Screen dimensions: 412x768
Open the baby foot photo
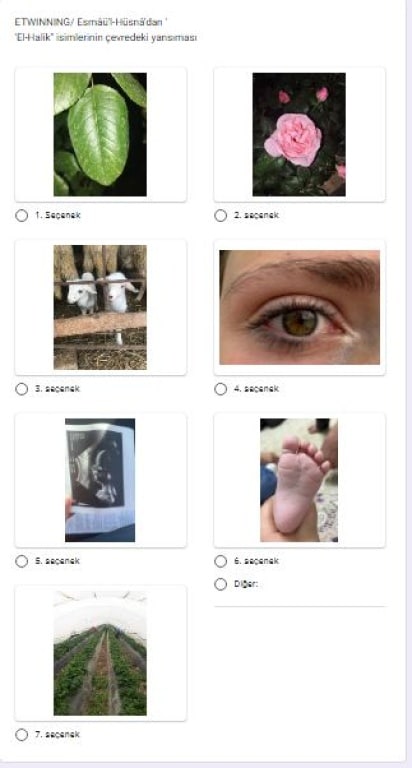click(299, 480)
